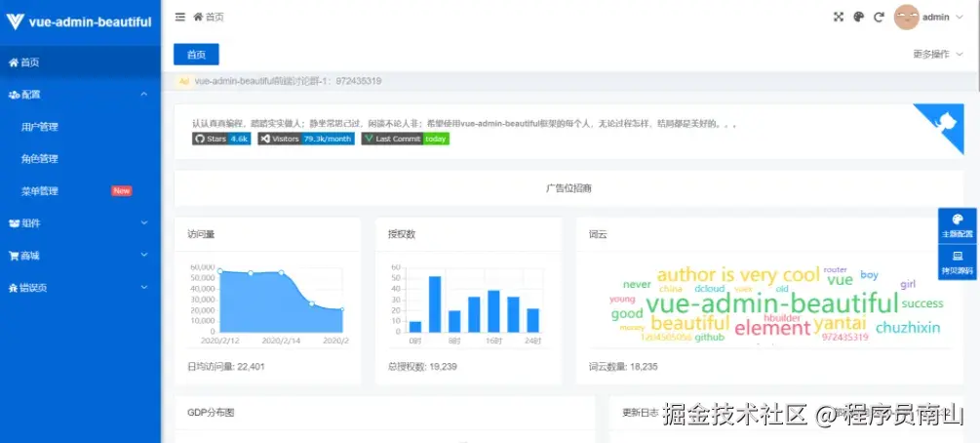Click the 授权数 card title
Viewport: 980px width, 443px height.
402,234
